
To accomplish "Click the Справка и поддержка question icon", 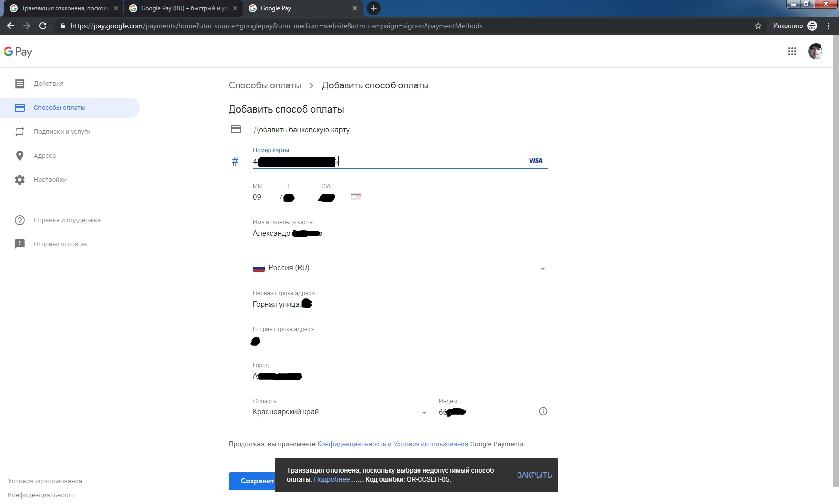I will (20, 220).
